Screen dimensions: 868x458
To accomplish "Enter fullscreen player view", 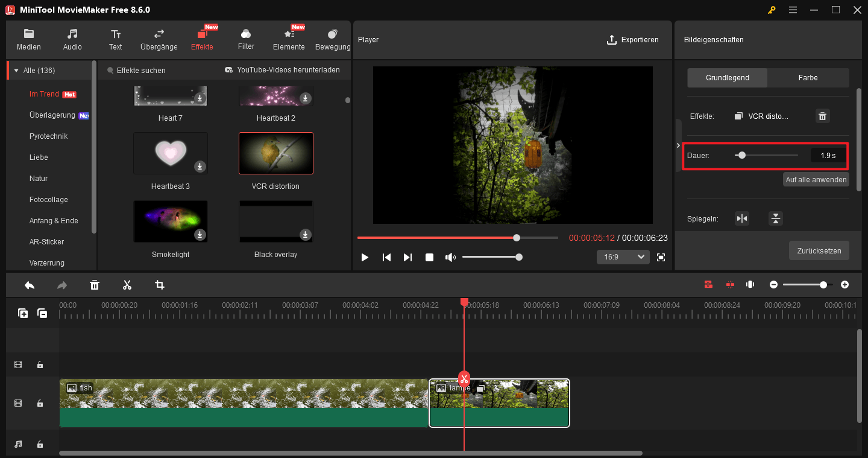I will (661, 256).
